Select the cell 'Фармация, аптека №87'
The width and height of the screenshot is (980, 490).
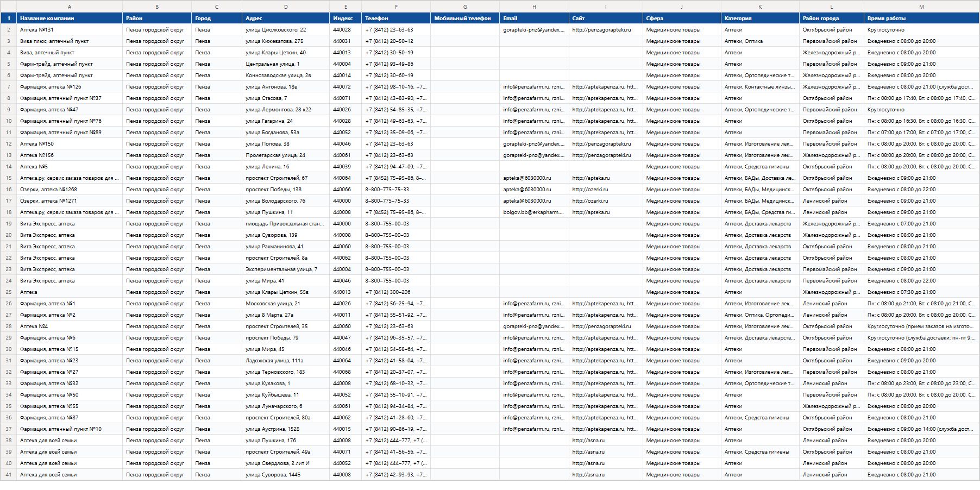tap(70, 418)
